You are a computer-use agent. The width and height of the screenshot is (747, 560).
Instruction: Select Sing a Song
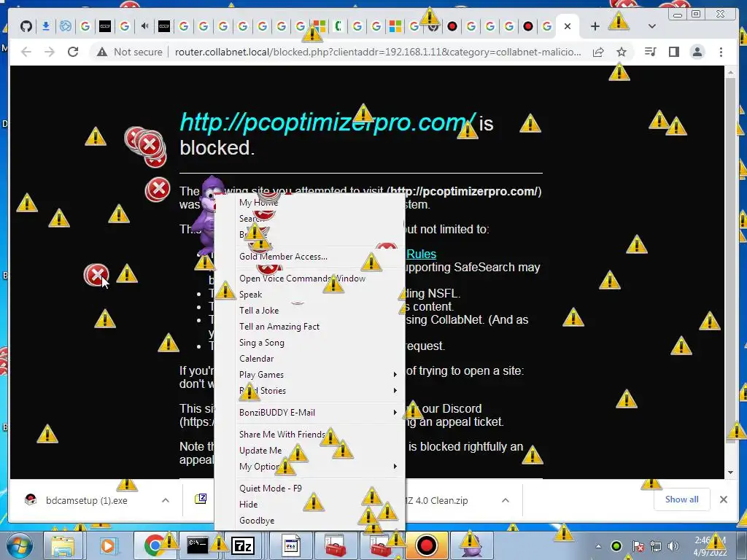click(262, 343)
